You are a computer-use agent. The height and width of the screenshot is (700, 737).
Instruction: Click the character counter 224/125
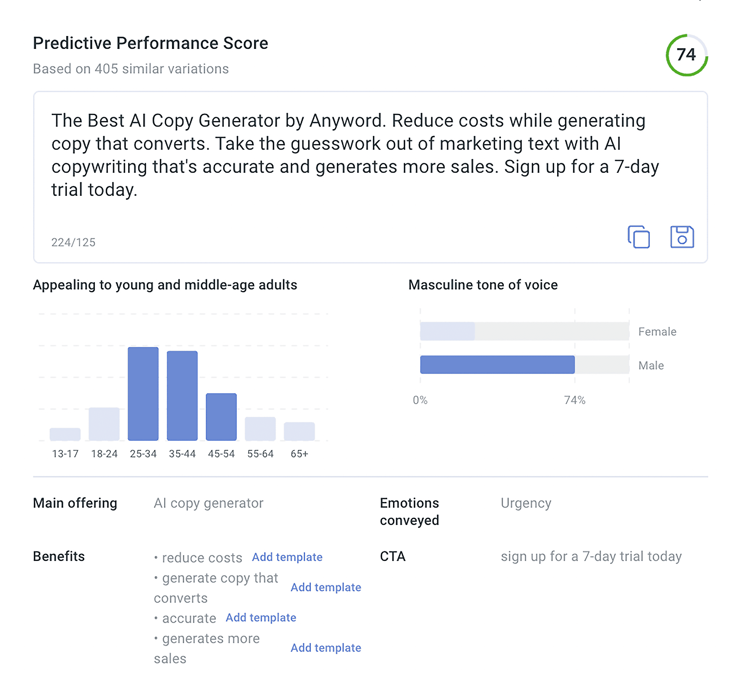(x=73, y=242)
